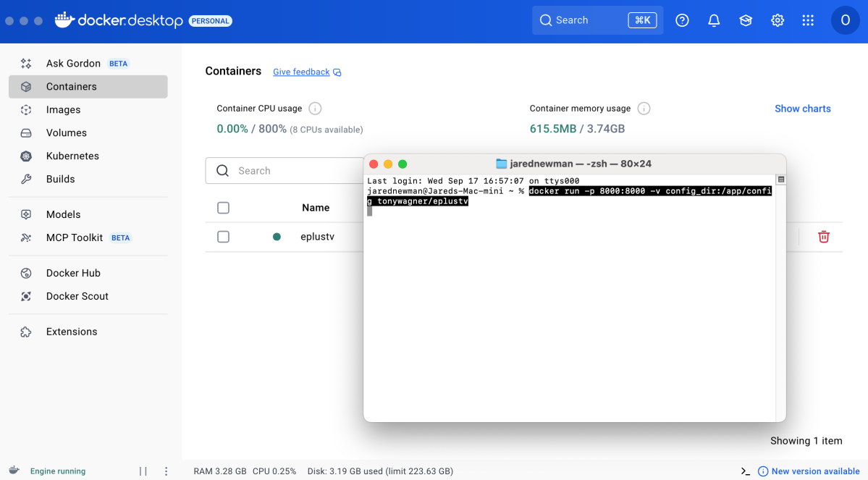
Task: Open notifications bell icon
Action: (714, 20)
